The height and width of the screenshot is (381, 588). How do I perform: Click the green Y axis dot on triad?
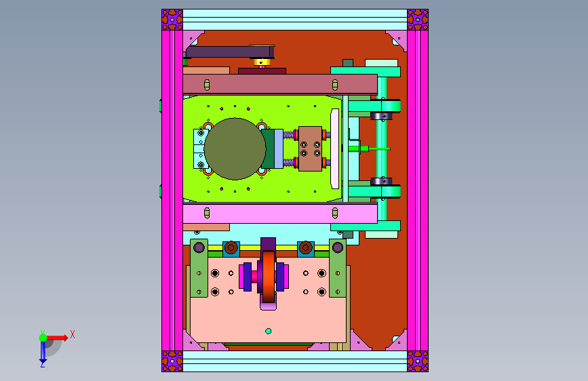tap(43, 338)
